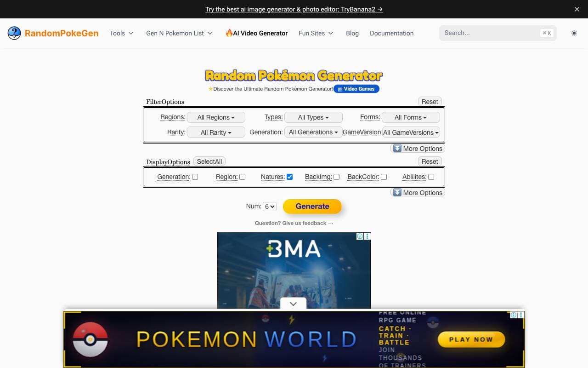
Task: Click the Pokemon World ad info icon
Action: coord(514,315)
